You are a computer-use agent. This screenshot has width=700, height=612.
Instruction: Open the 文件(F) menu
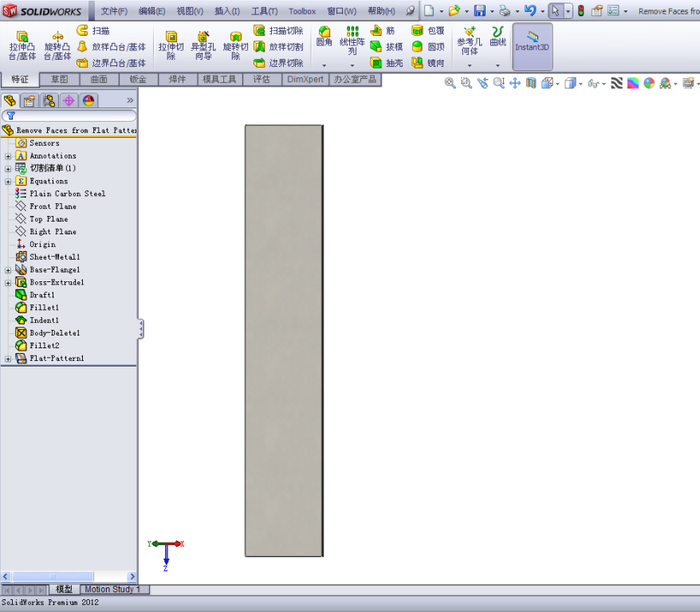coord(114,11)
